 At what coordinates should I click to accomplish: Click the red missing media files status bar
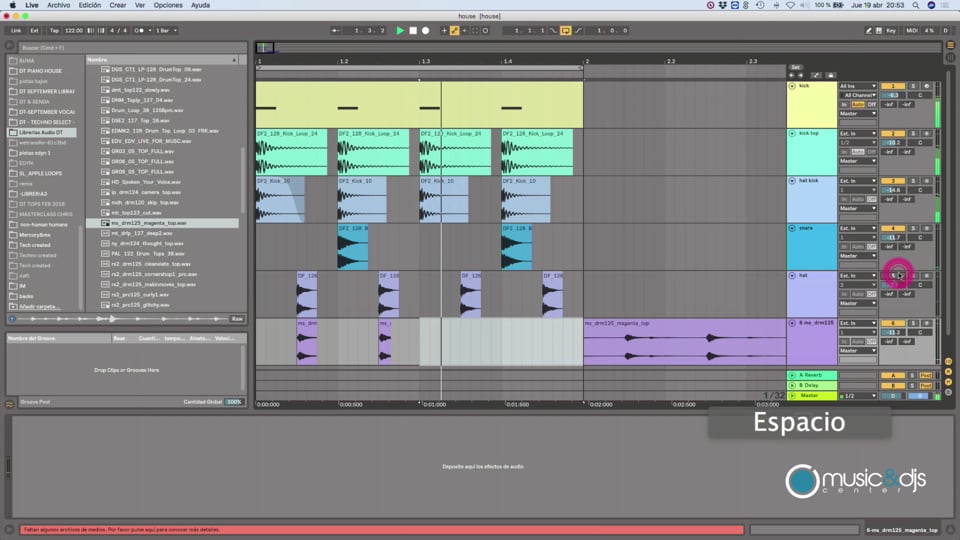tap(382, 530)
